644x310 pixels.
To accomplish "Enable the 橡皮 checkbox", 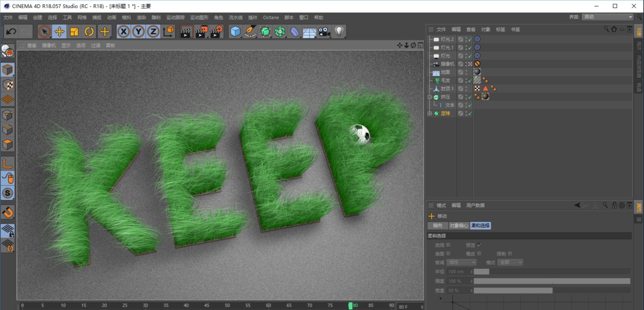I will (x=479, y=254).
